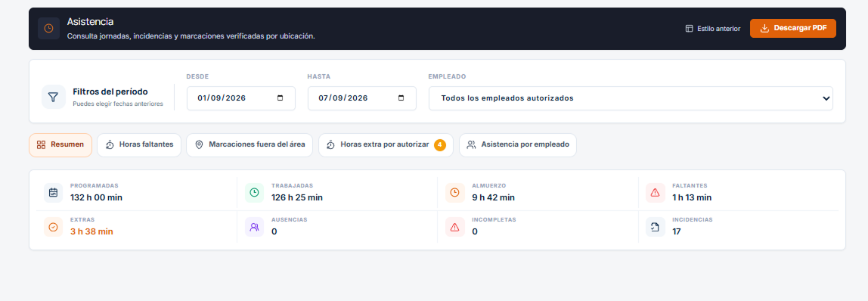
Task: Click the 132 h 00 min value
Action: point(96,197)
